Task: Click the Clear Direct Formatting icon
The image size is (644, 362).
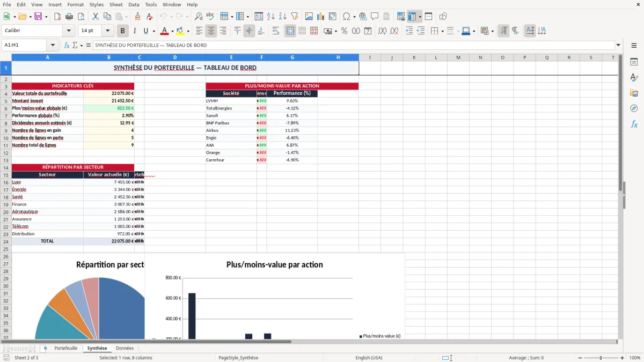Action: [x=149, y=17]
